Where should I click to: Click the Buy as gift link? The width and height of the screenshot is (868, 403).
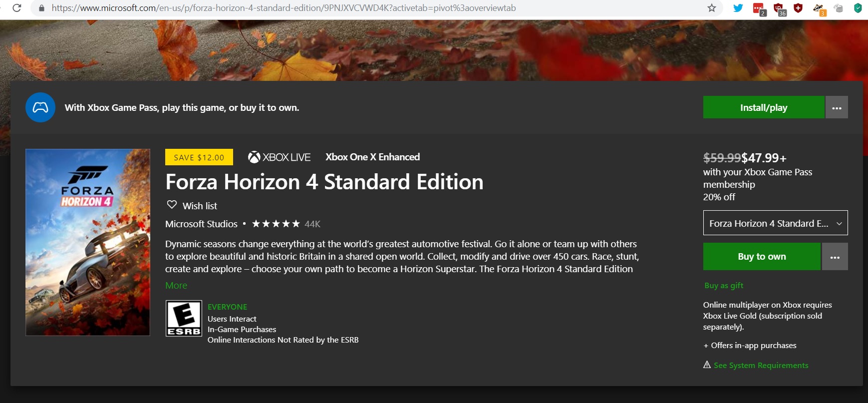pos(724,285)
